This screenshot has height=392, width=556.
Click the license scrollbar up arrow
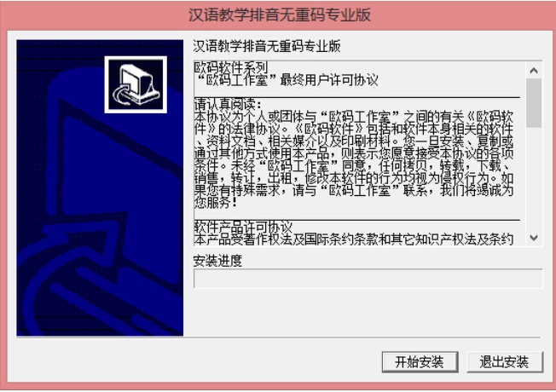(x=534, y=71)
